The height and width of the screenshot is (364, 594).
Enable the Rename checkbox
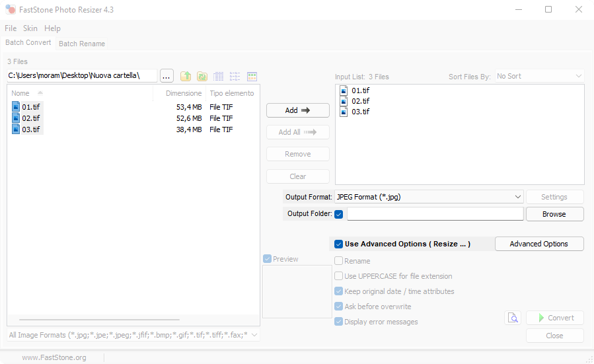pyautogui.click(x=339, y=260)
